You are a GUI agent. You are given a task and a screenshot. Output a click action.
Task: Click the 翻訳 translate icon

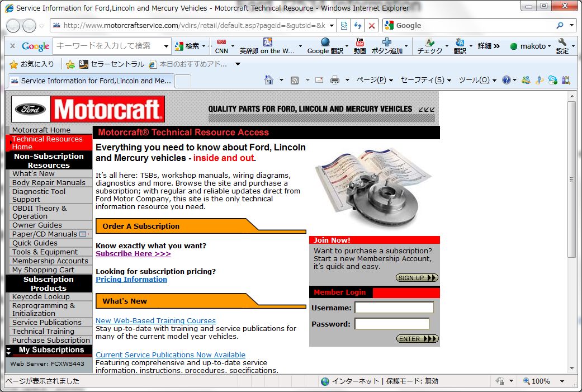tap(460, 42)
